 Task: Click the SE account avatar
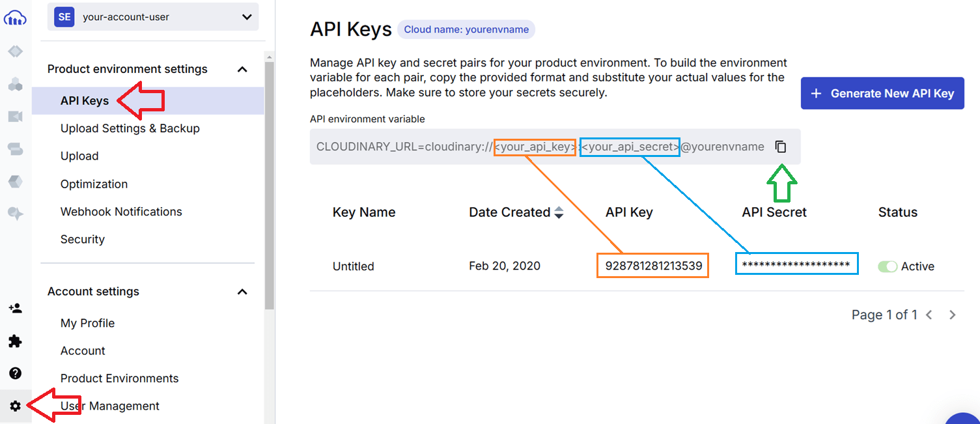64,17
